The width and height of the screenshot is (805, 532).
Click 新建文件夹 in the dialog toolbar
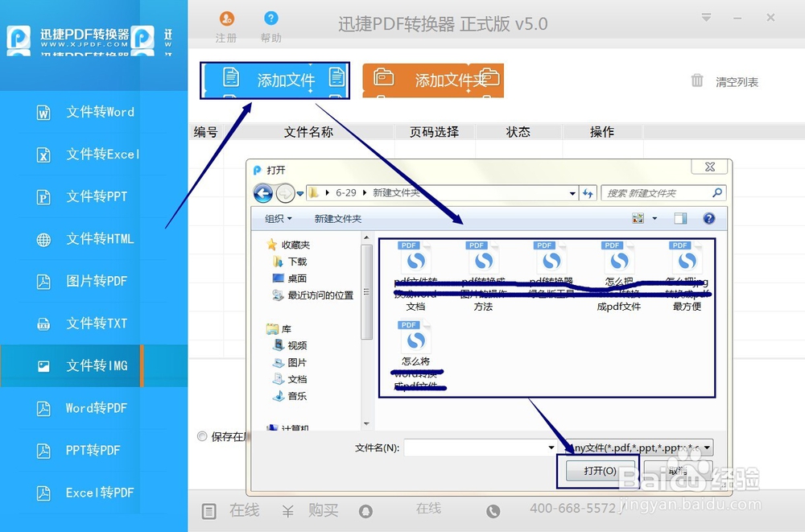338,219
